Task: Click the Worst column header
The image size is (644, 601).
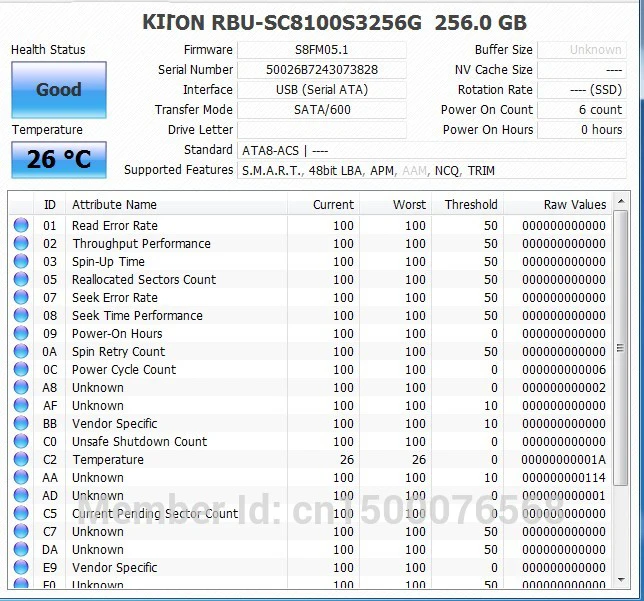Action: tap(396, 205)
